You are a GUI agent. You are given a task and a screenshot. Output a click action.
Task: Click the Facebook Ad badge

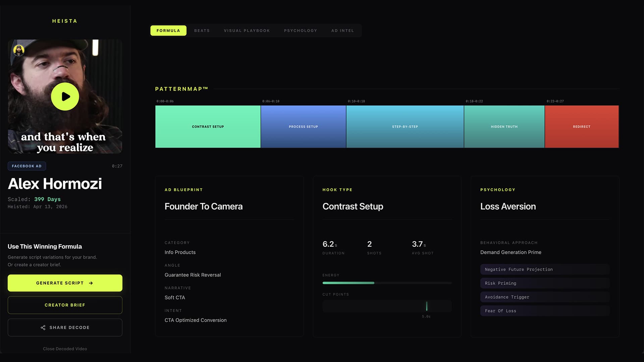click(27, 166)
